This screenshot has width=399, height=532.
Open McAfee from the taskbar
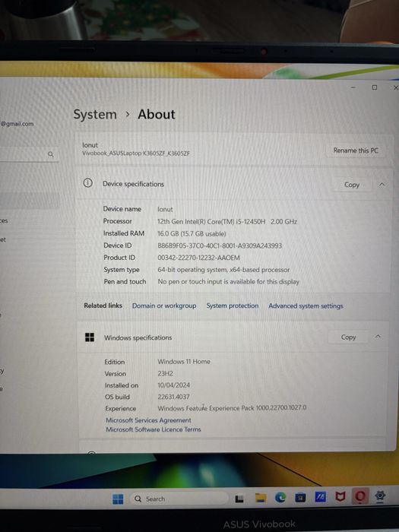[x=340, y=497]
